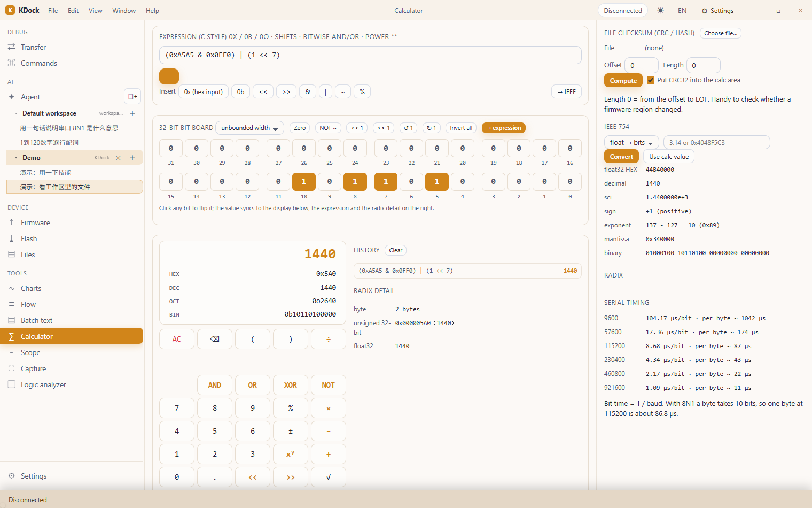Uncheck Put CRC32 into the calc area

pyautogui.click(x=651, y=80)
